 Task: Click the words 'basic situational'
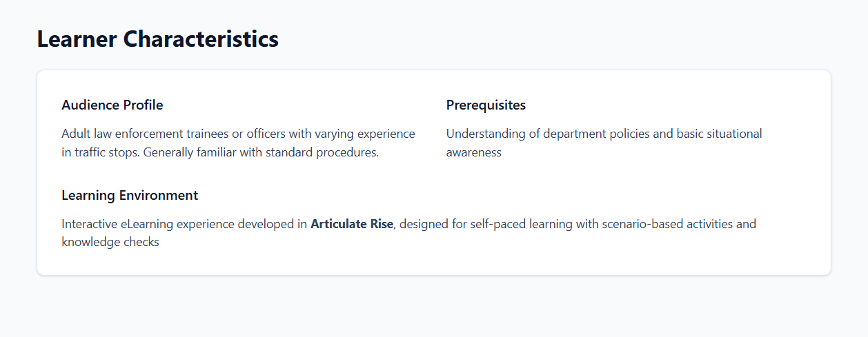[719, 134]
